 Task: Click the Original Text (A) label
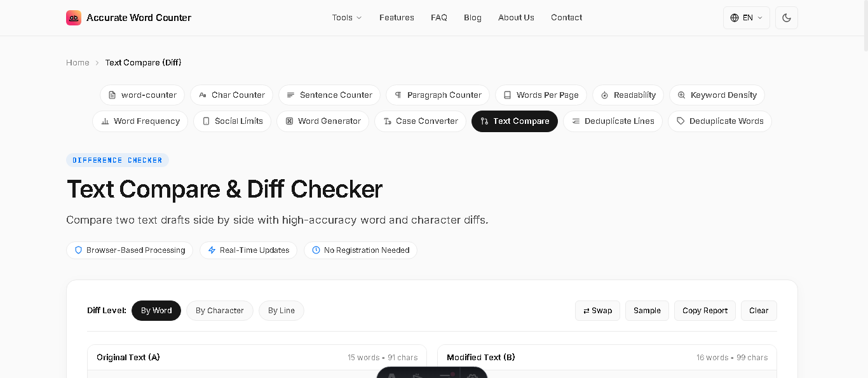(x=128, y=358)
